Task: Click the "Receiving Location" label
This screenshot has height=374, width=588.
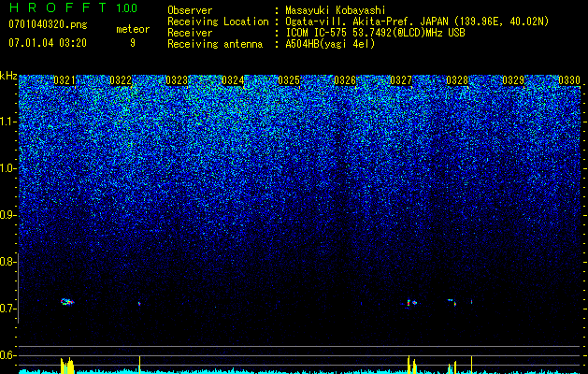Action: [x=218, y=22]
